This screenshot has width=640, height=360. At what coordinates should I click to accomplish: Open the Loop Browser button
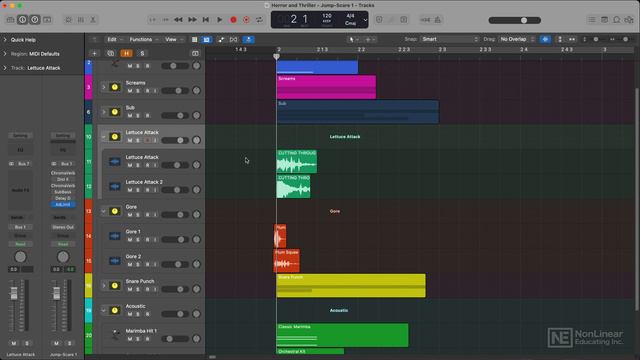click(617, 20)
